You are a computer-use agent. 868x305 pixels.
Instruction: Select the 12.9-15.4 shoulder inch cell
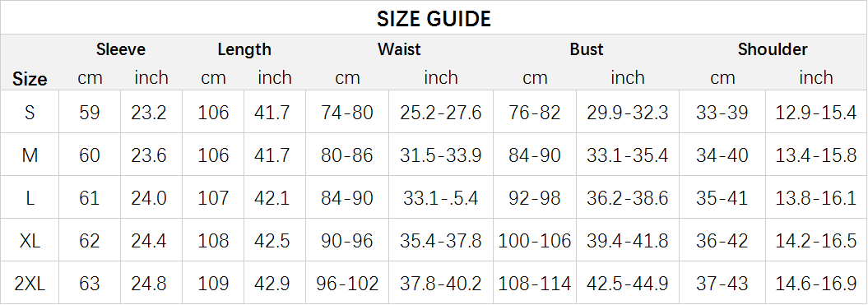point(816,113)
